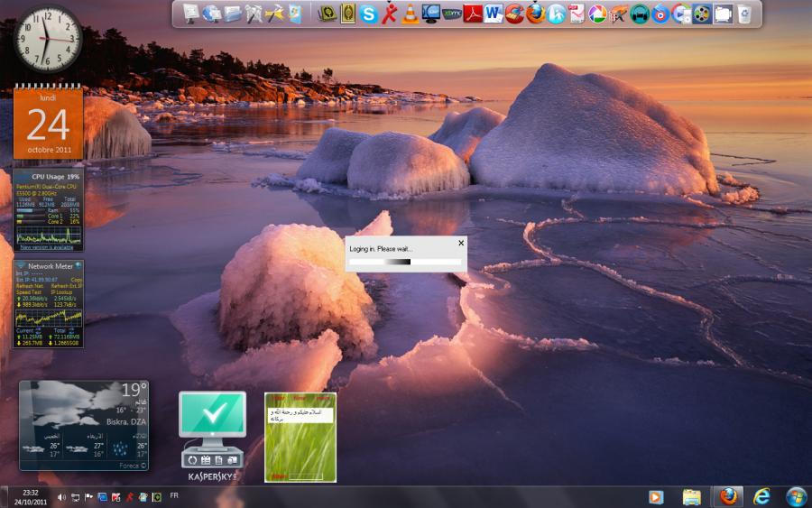
Task: Open the FR language indicator
Action: pyautogui.click(x=174, y=495)
